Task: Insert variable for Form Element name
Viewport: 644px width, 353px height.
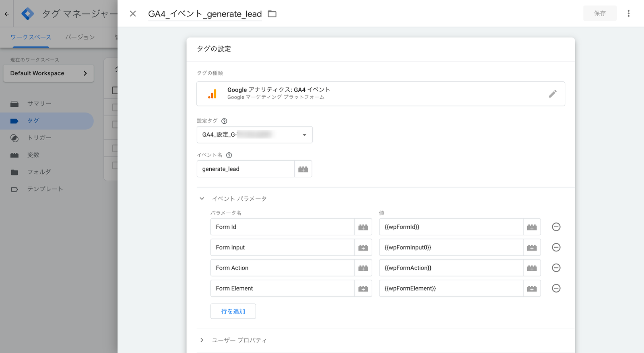Action: (363, 289)
